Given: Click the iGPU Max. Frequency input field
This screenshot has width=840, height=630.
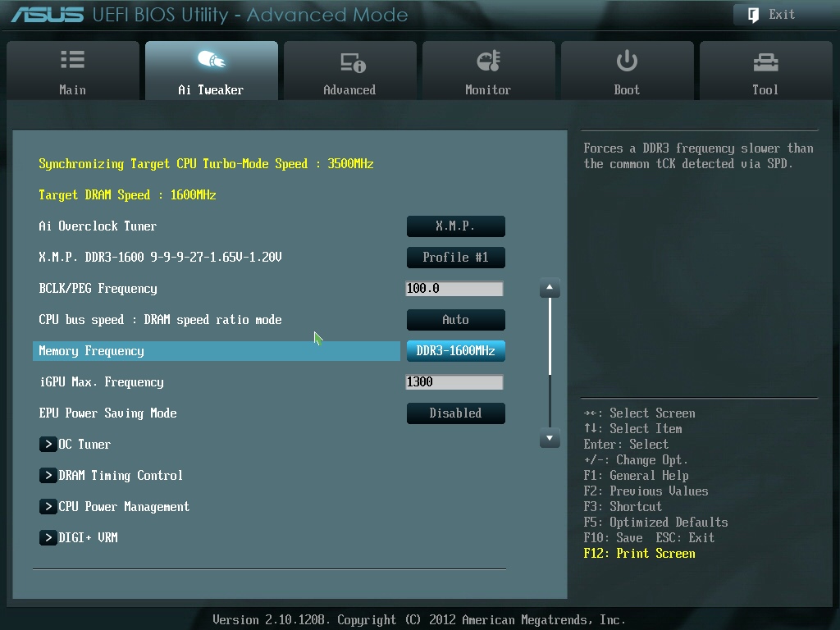Looking at the screenshot, I should [x=454, y=382].
